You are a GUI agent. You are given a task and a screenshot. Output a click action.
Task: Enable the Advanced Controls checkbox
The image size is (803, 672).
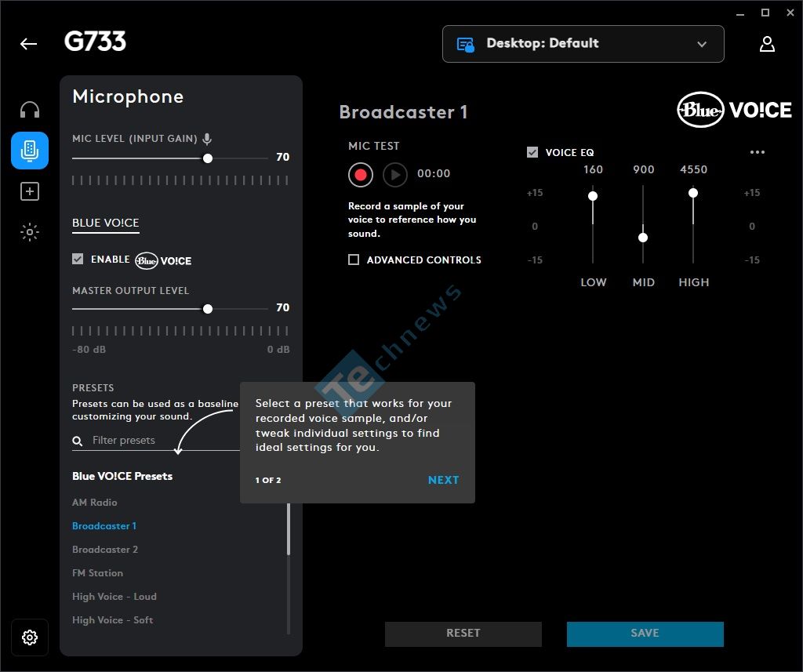point(354,260)
